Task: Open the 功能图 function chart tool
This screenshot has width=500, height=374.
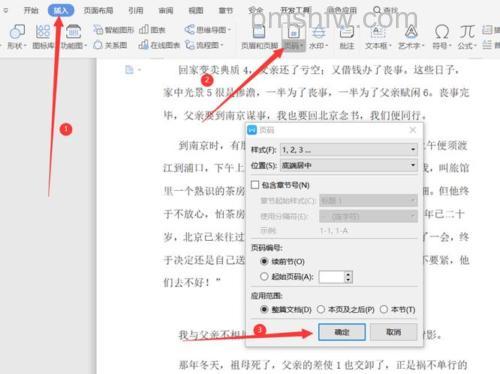Action: [x=74, y=37]
